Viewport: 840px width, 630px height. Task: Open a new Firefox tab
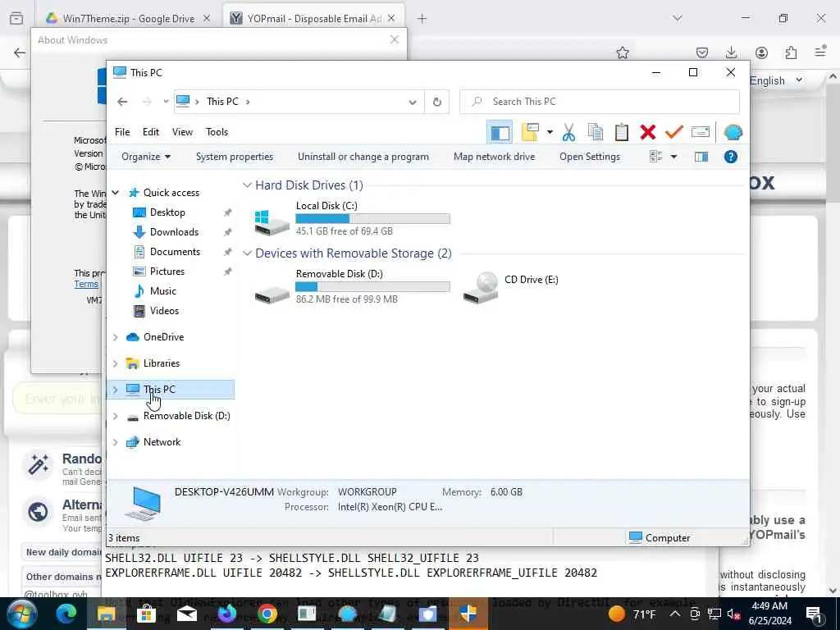(422, 19)
